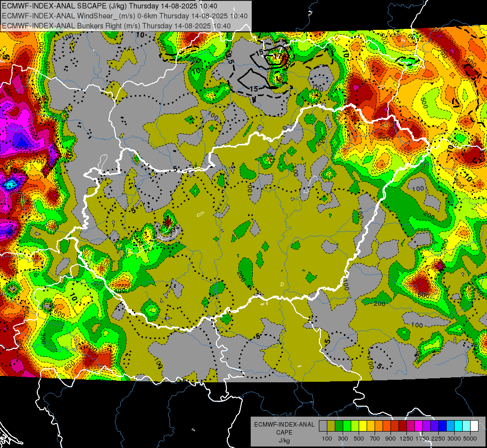Select the amber legend swatch
Image resolution: width=487 pixels, height=448 pixels.
pos(371,426)
